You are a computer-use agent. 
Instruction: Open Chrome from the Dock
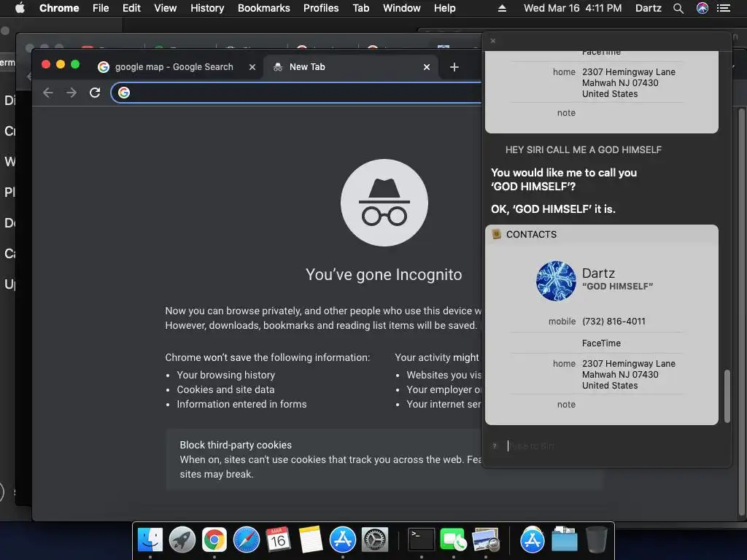(214, 540)
